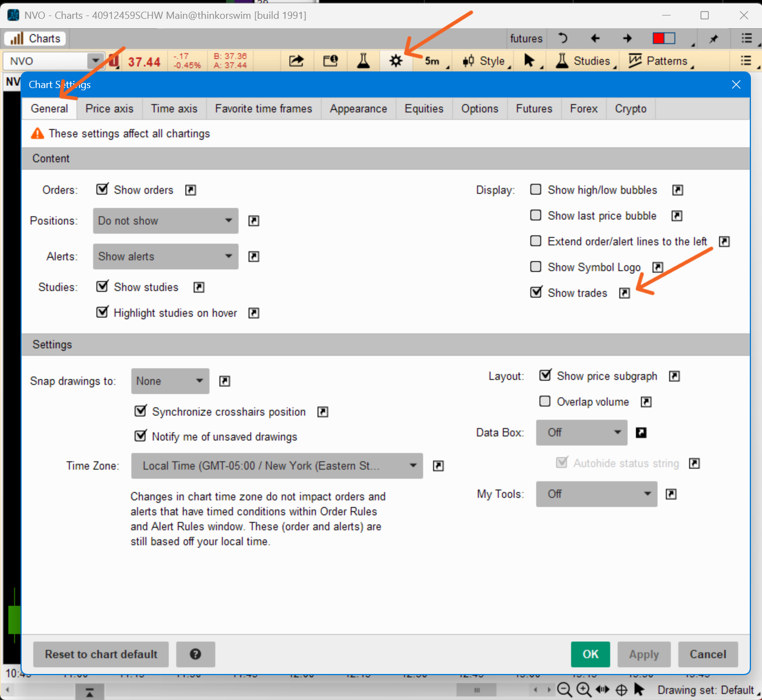Viewport: 762px width, 700px height.
Task: Click the red and blue color swatch
Action: tap(663, 38)
